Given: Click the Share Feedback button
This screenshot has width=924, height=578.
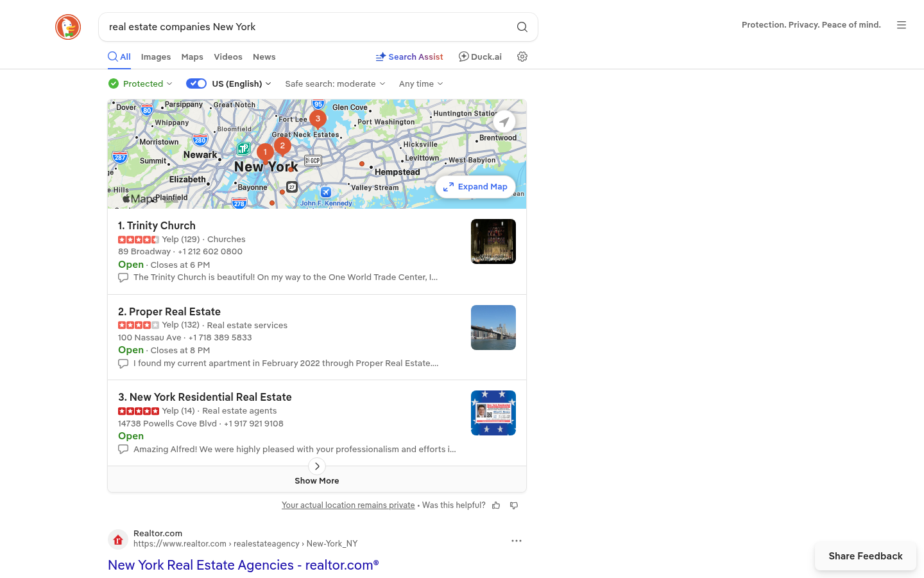Looking at the screenshot, I should tap(866, 556).
